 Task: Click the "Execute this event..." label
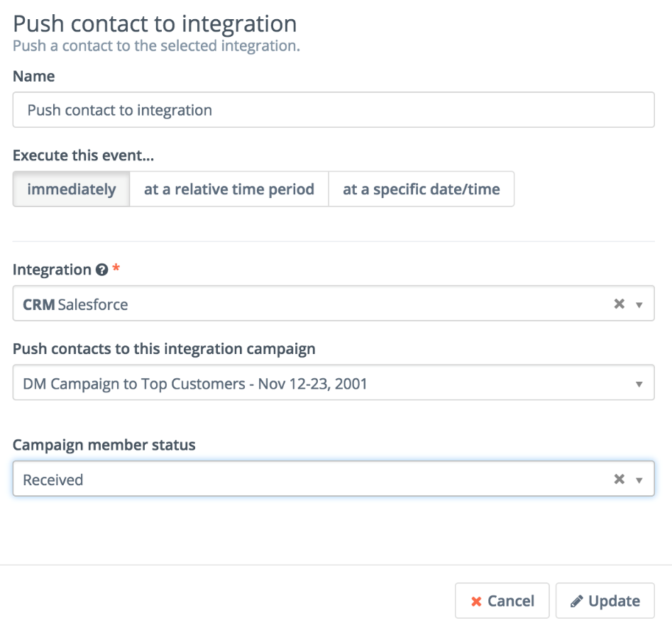83,155
